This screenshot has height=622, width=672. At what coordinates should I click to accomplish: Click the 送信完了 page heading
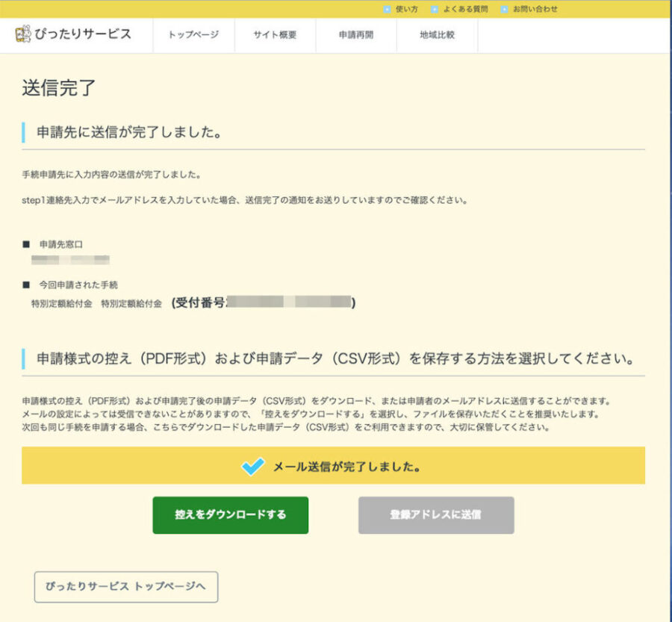pyautogui.click(x=59, y=87)
